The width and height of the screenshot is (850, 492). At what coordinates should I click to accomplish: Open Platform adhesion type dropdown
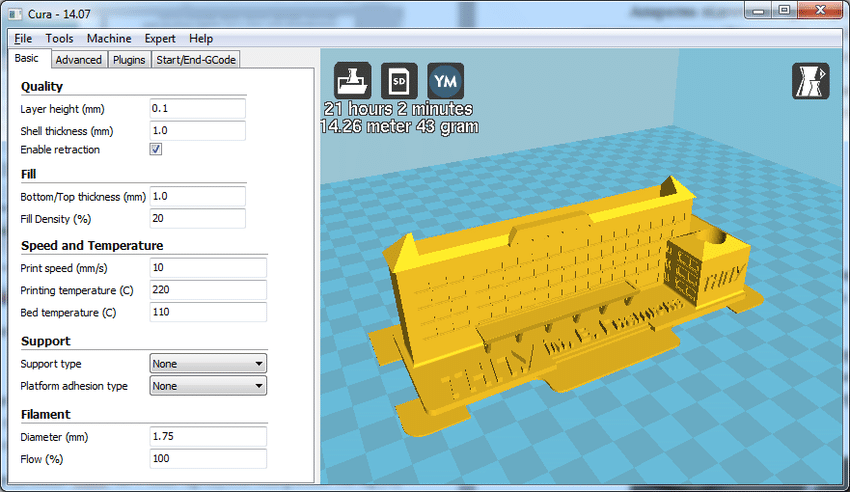pyautogui.click(x=208, y=386)
